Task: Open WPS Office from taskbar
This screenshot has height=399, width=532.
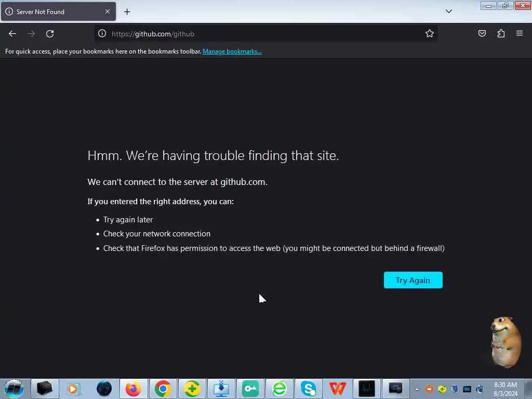Action: point(337,389)
